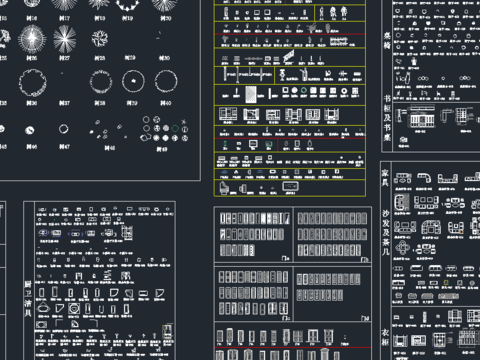Select the small solid shrub block 树46

(x=30, y=130)
